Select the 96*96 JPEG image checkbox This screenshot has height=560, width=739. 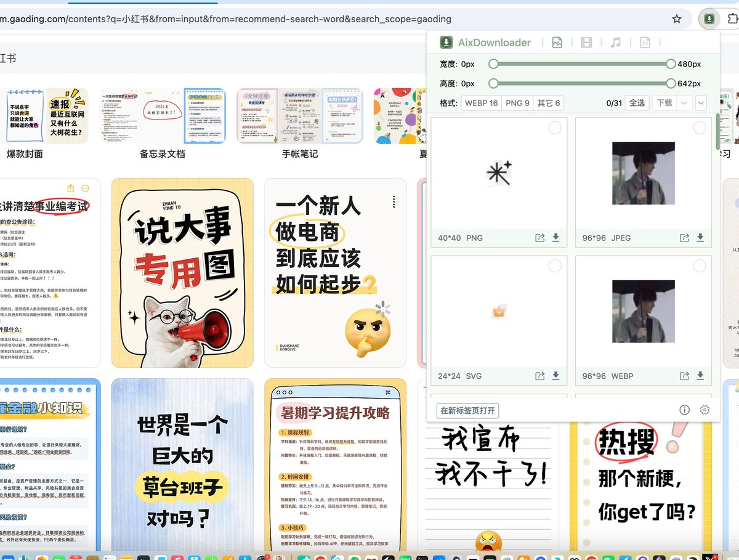[x=700, y=128]
